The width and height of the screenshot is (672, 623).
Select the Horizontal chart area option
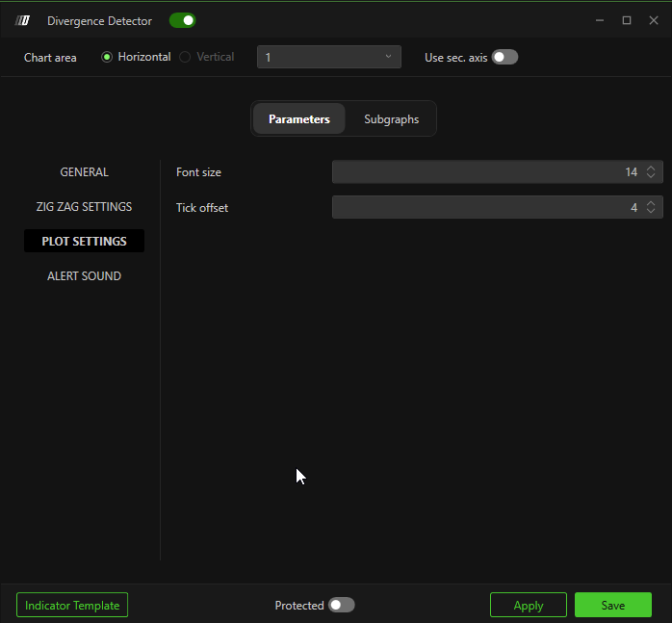click(107, 57)
